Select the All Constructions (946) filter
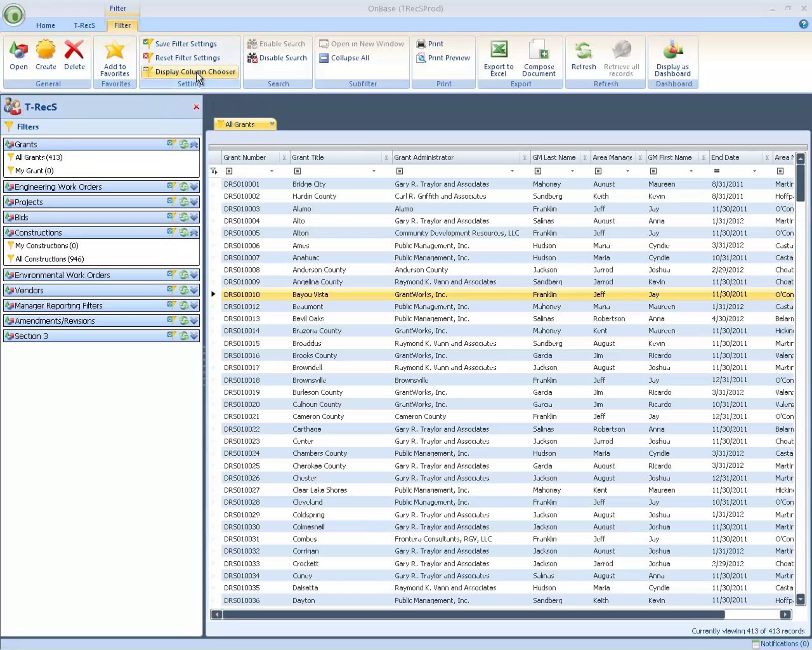Image resolution: width=812 pixels, height=650 pixels. (x=49, y=259)
